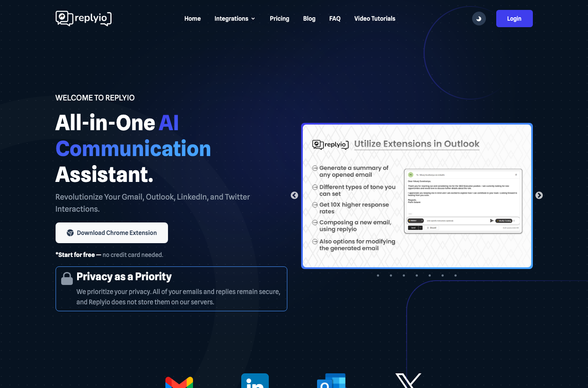Click the LinkedIn logo icon

pos(255,381)
